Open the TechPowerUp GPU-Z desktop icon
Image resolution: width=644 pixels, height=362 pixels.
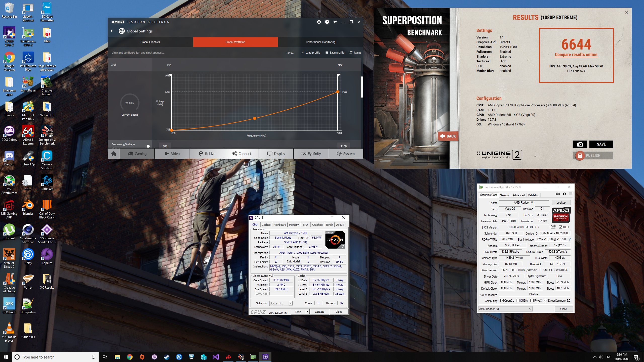(28, 37)
